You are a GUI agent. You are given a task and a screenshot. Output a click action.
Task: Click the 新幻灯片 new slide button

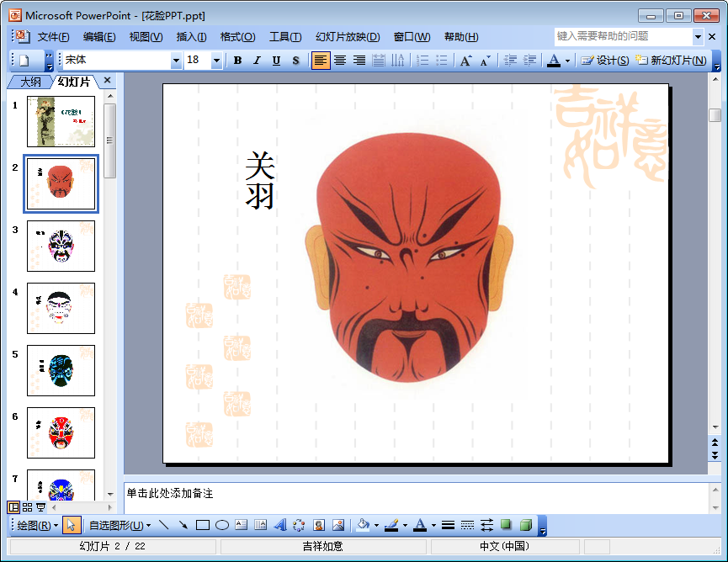671,61
